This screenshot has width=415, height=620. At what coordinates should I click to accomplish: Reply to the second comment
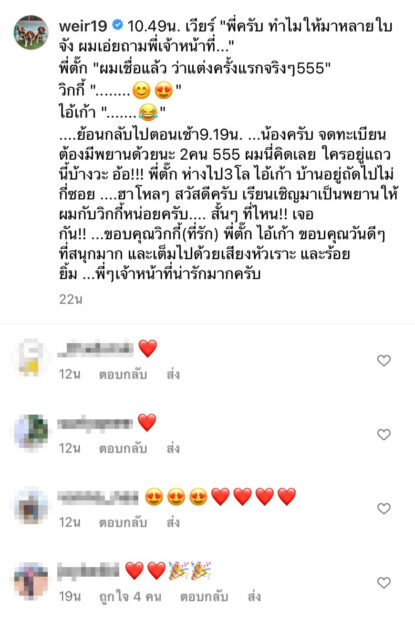[123, 448]
